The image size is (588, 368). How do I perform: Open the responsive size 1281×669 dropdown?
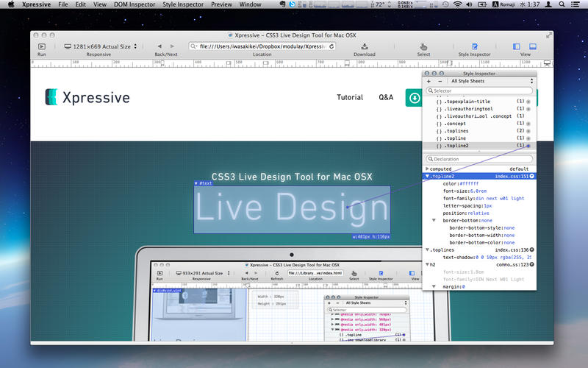click(x=101, y=46)
